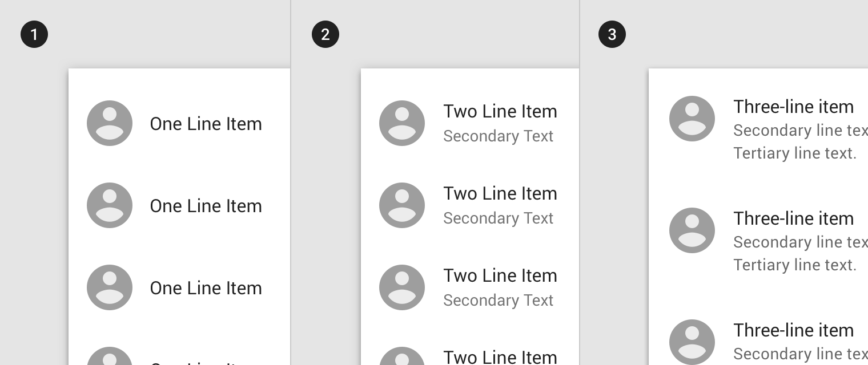Click the number 1 badge
The image size is (868, 365).
pyautogui.click(x=34, y=35)
